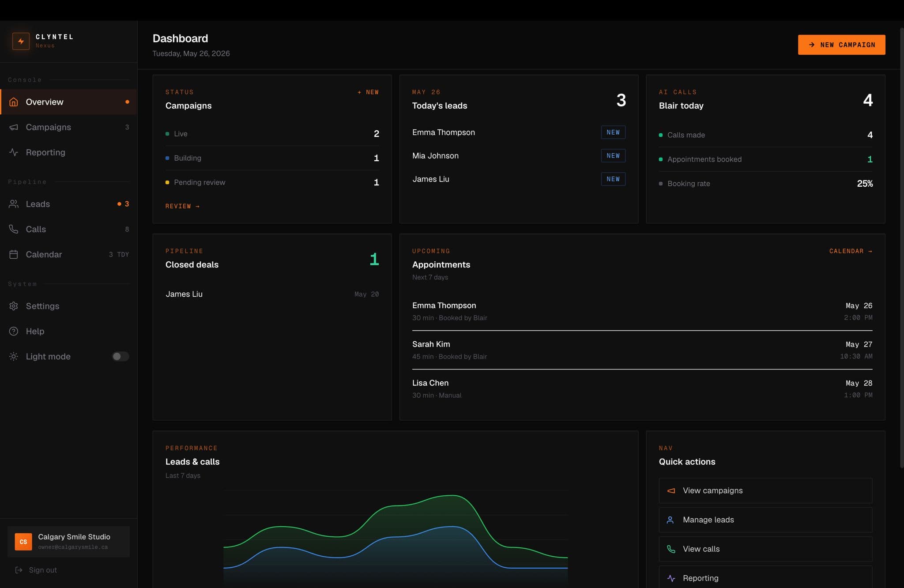Open Calendar in the sidebar
This screenshot has width=904, height=588.
[x=68, y=254]
